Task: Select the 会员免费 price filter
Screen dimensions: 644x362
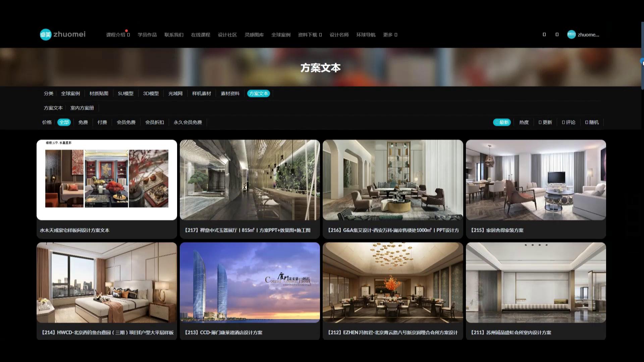Action: tap(126, 122)
